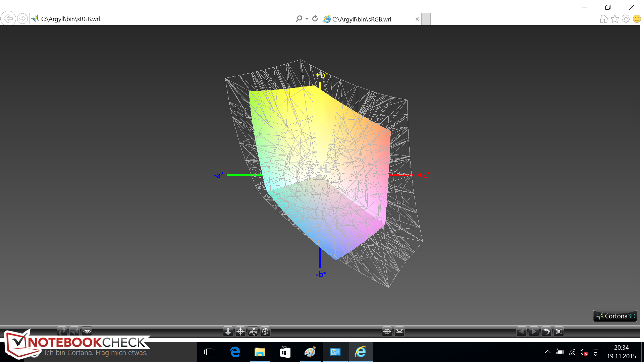Screen dimensions: 644x362
Task: Go back with browser back arrow
Action: (x=8, y=18)
